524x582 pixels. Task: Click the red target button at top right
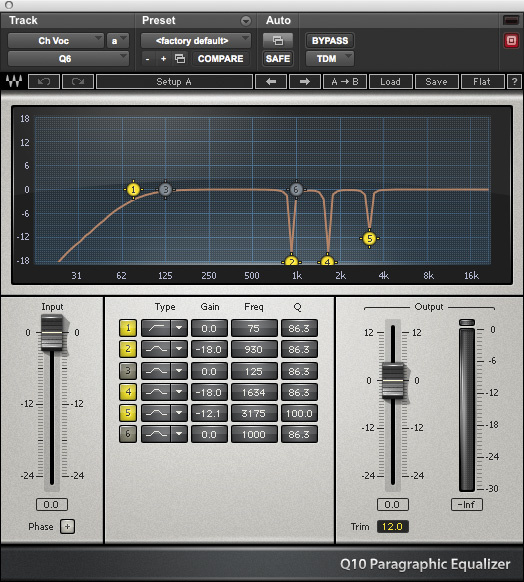(x=511, y=40)
